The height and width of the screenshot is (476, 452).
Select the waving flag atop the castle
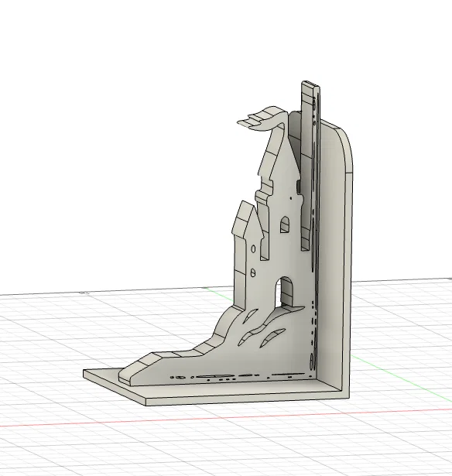tap(262, 119)
